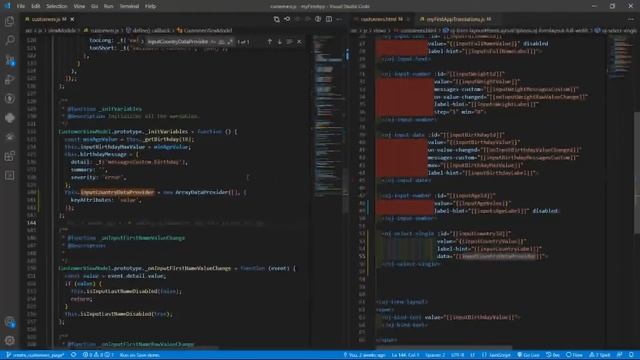
Task: Open the Terminal menu
Action: (x=129, y=6)
